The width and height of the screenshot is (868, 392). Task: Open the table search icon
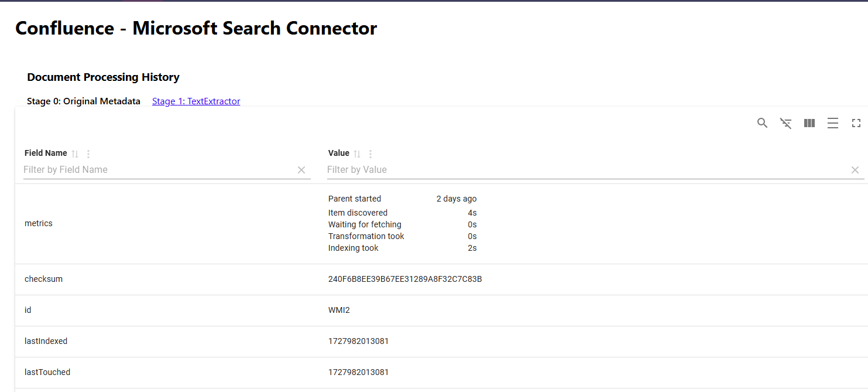click(x=762, y=123)
